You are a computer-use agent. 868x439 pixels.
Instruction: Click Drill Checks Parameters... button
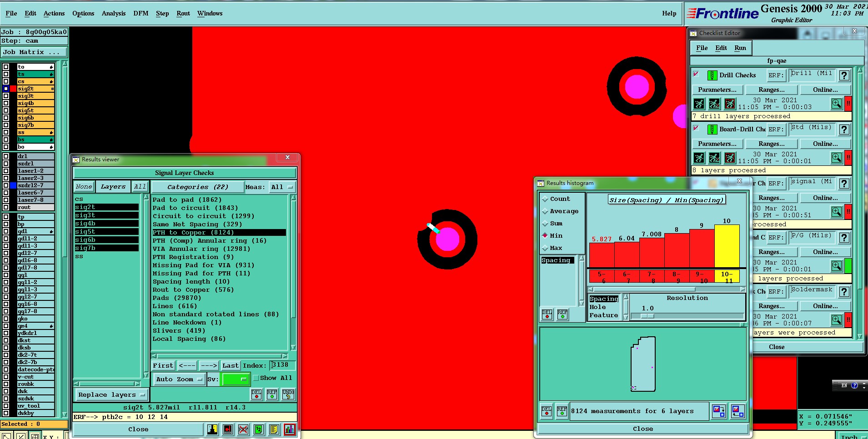717,90
